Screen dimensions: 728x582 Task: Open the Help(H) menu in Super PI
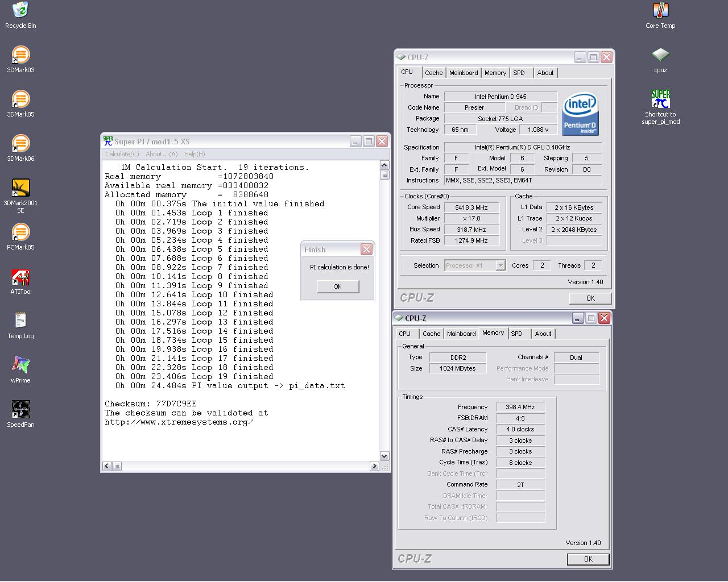point(195,154)
